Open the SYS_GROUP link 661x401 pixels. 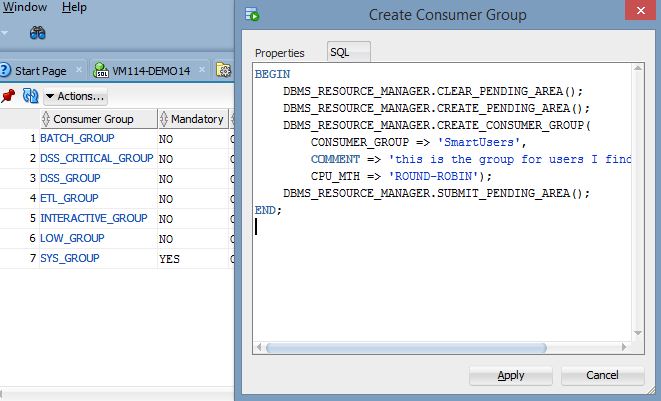[x=70, y=258]
